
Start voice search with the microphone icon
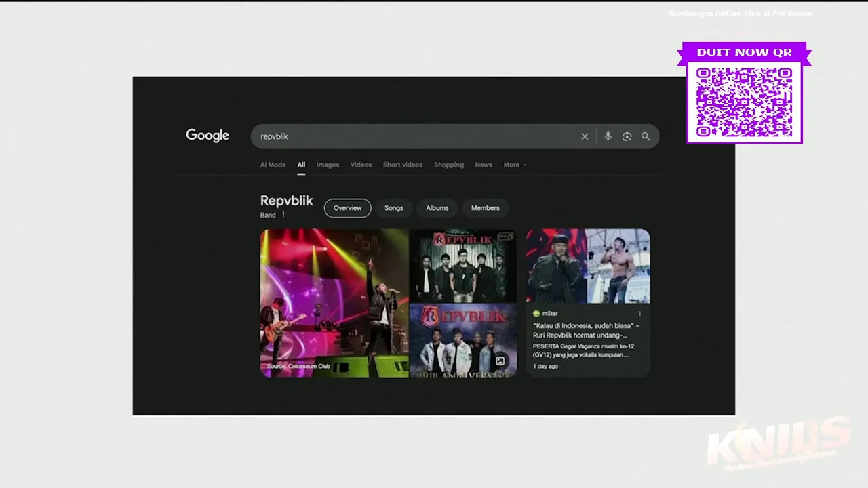pos(608,136)
